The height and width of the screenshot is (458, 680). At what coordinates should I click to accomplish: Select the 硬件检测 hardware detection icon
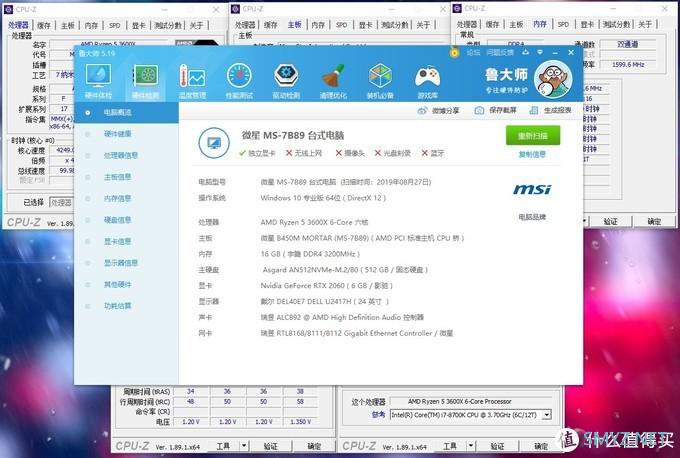[146, 81]
